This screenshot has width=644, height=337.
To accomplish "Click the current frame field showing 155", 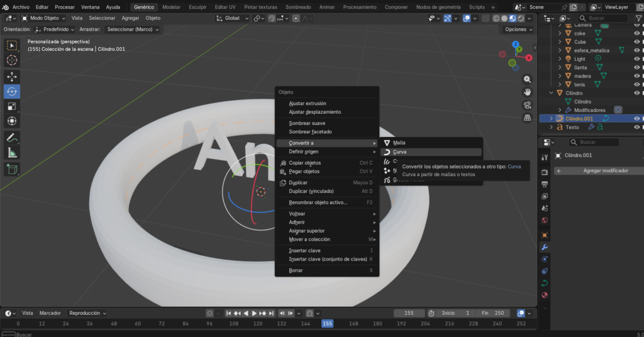I will click(x=409, y=313).
